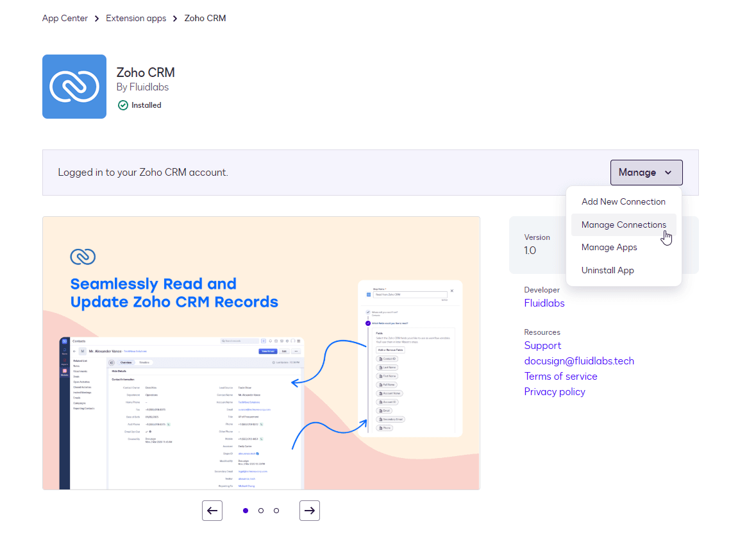This screenshot has width=756, height=535.
Task: Open the Support resource link
Action: [x=542, y=345]
